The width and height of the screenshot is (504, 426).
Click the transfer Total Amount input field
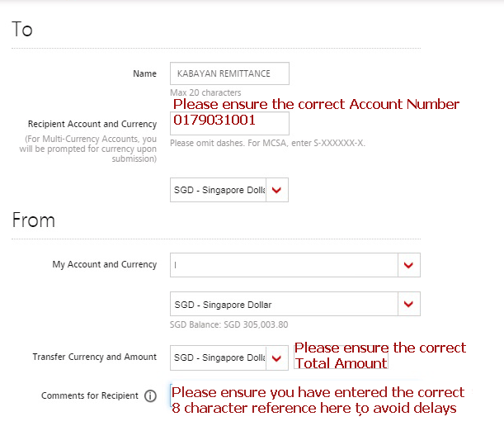(341, 357)
